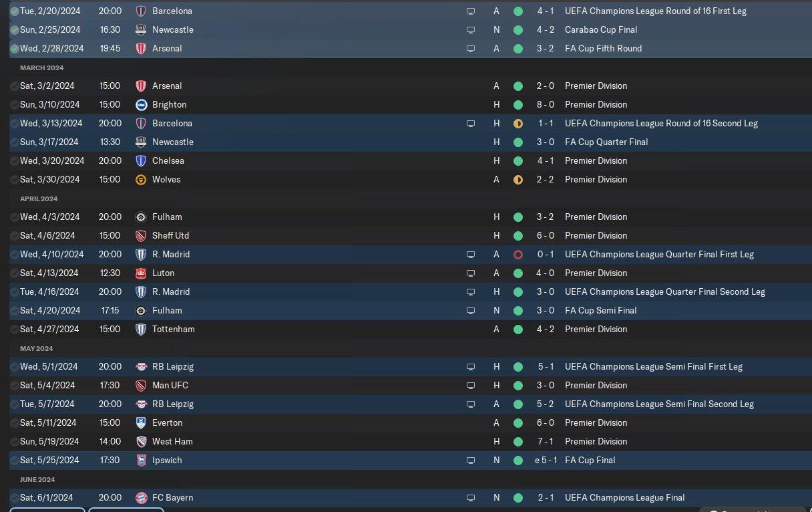Viewport: 812px width, 512px height.
Task: Click the JUNE 2024 month header
Action: (x=37, y=479)
